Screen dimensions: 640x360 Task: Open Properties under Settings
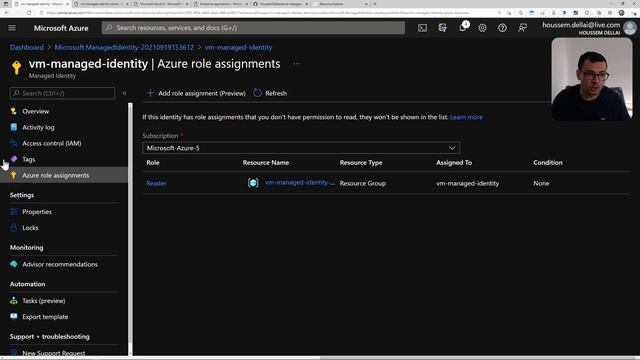pos(37,212)
